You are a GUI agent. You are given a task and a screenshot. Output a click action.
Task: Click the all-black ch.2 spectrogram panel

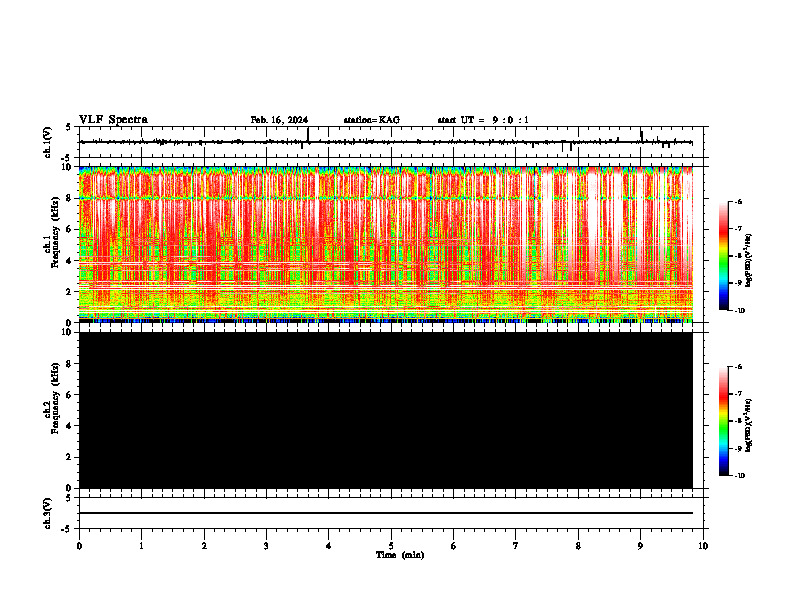(x=386, y=410)
